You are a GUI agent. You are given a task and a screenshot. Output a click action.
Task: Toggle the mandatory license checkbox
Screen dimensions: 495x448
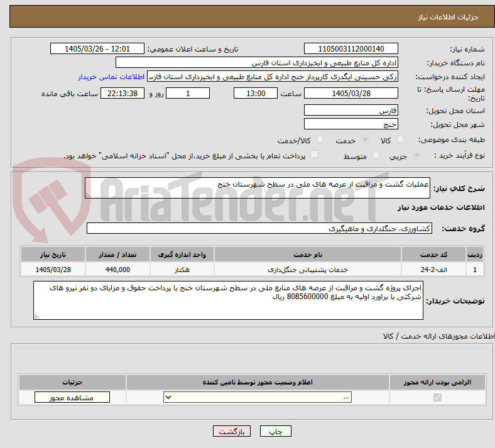[x=437, y=397]
